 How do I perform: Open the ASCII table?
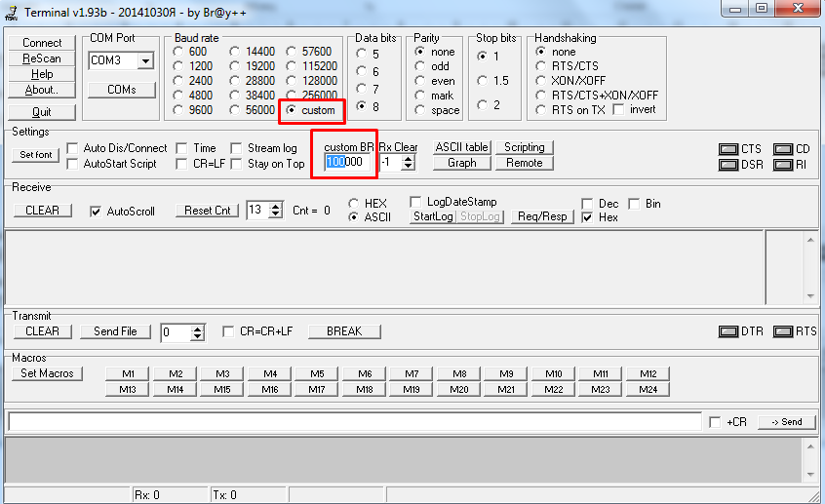(x=462, y=147)
